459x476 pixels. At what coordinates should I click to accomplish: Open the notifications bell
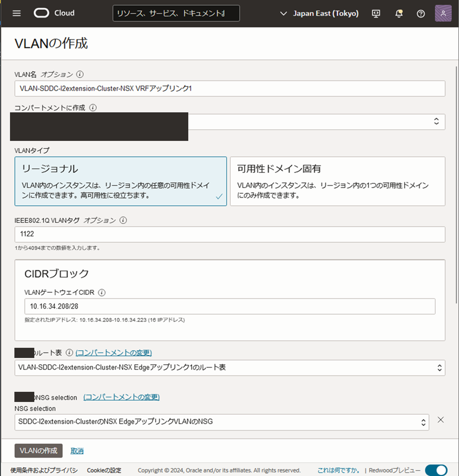399,14
